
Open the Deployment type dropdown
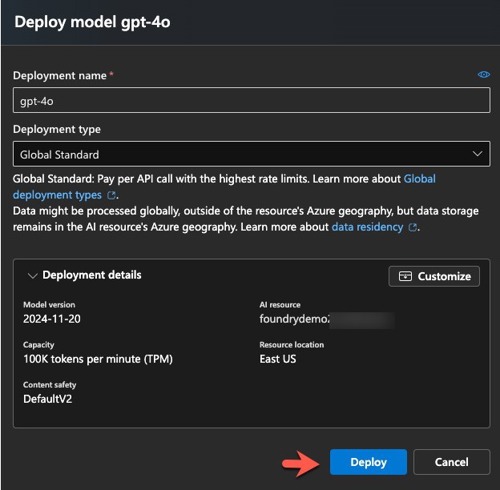tap(252, 154)
